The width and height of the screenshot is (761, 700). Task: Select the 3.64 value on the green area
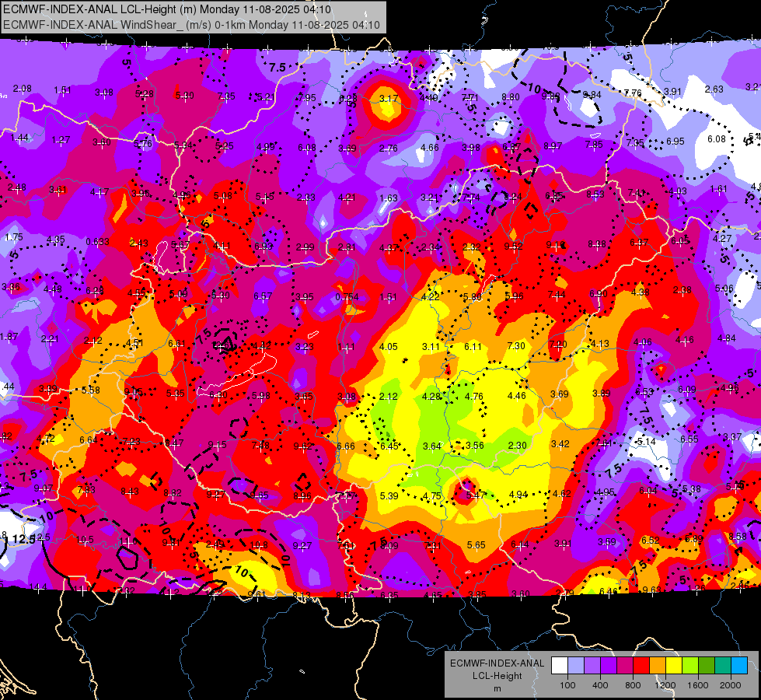(432, 446)
